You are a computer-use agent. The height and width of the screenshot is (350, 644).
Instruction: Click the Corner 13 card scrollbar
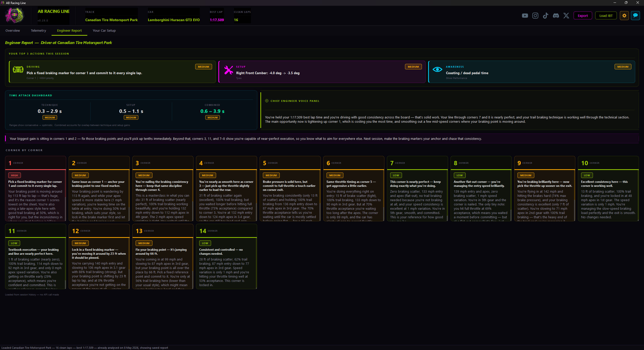[193, 264]
